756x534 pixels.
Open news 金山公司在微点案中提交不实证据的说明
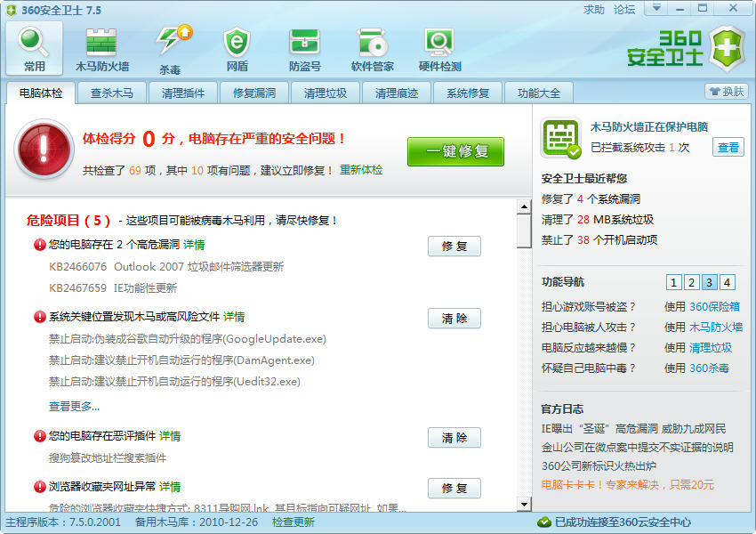click(638, 447)
